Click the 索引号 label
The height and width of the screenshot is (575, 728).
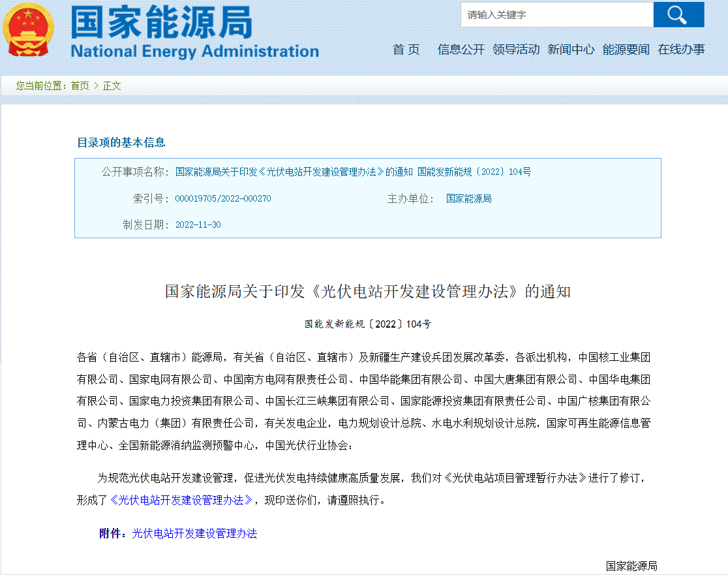[x=151, y=199]
